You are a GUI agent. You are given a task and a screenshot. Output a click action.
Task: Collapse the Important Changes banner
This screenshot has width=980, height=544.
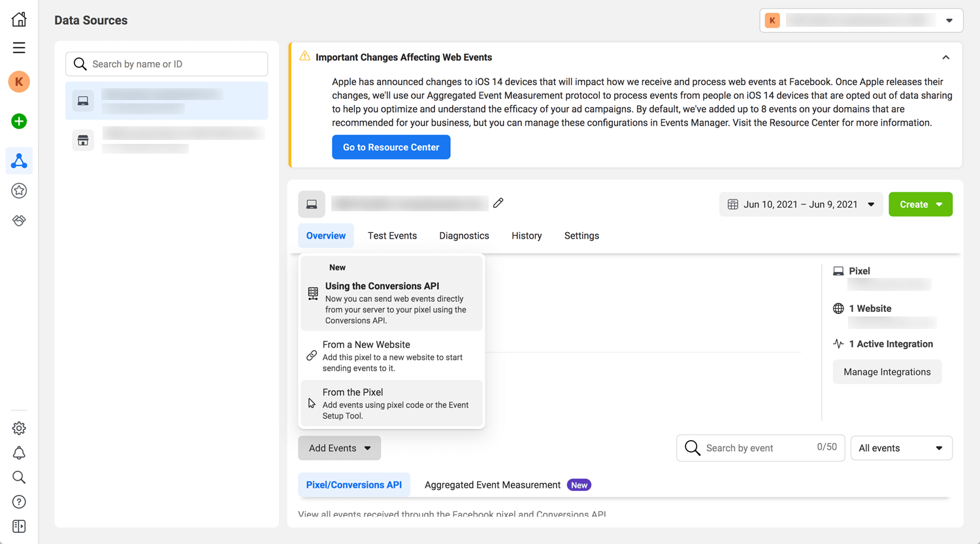click(945, 58)
